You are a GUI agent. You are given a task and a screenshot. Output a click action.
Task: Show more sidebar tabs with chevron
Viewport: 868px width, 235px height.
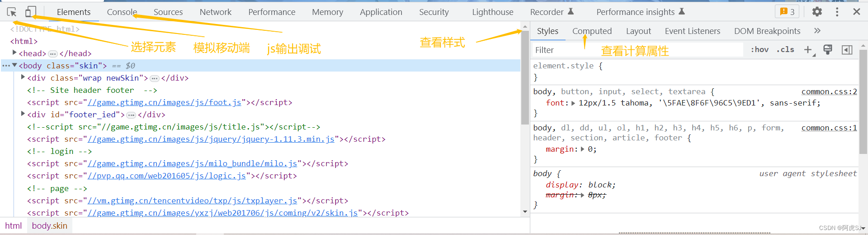pos(817,31)
